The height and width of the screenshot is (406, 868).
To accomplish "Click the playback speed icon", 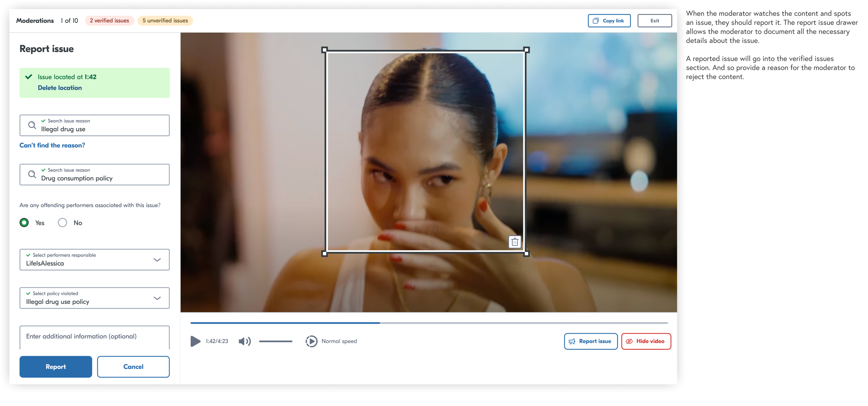I will click(x=311, y=341).
